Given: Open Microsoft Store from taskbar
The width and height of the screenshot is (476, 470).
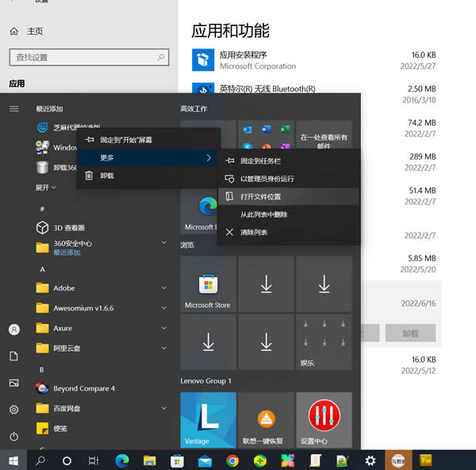Looking at the screenshot, I should [x=177, y=461].
